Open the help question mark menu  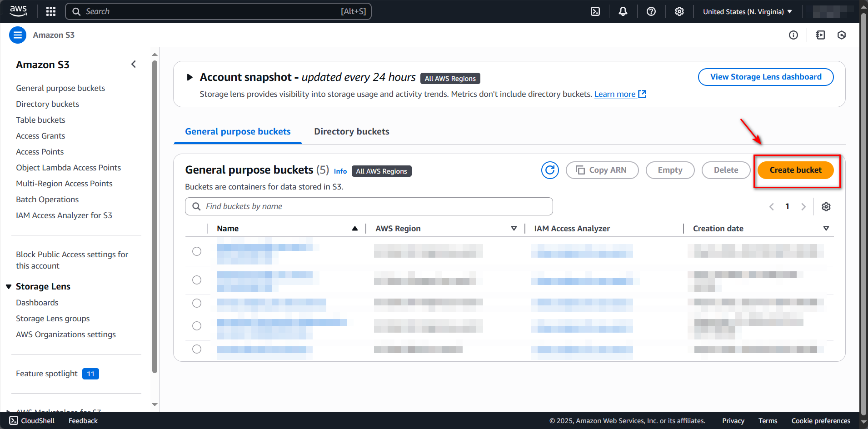click(651, 11)
